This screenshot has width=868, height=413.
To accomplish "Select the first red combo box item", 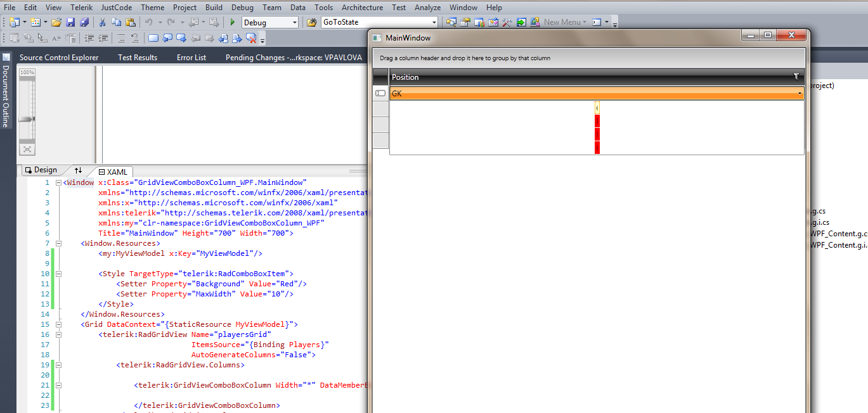I will point(597,121).
